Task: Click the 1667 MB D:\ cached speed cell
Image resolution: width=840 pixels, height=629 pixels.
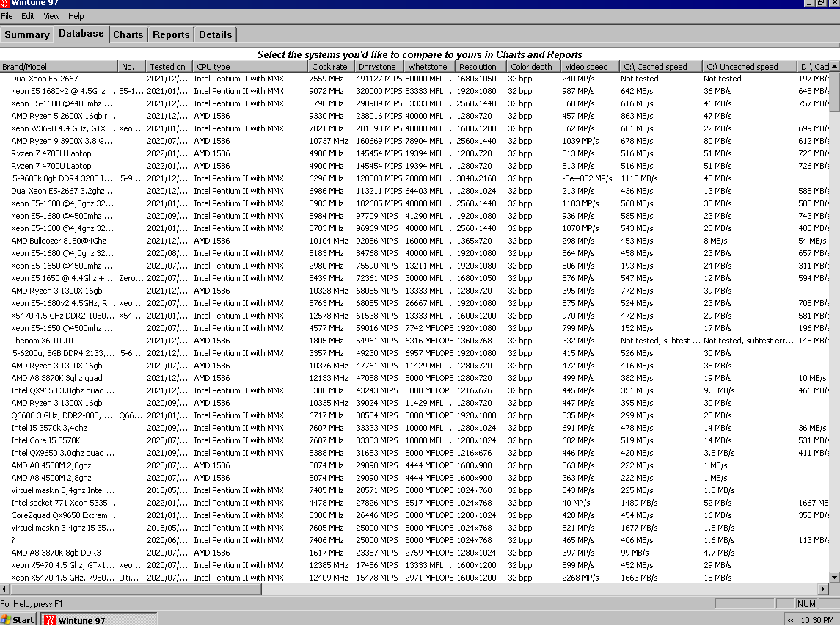Action: [x=813, y=503]
